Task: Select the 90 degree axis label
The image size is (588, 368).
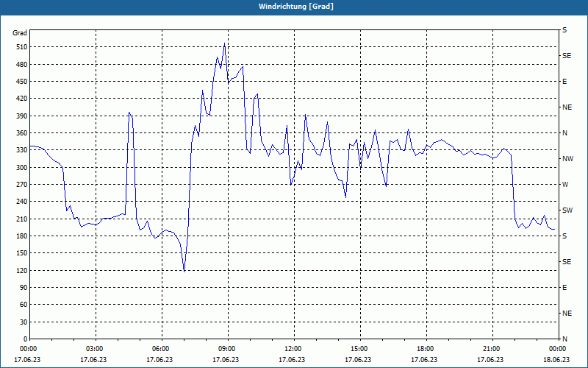Action: point(24,288)
